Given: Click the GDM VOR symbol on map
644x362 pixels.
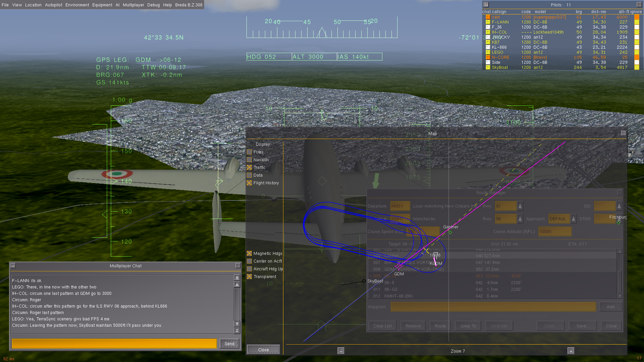Looking at the screenshot, I should coord(398,267).
